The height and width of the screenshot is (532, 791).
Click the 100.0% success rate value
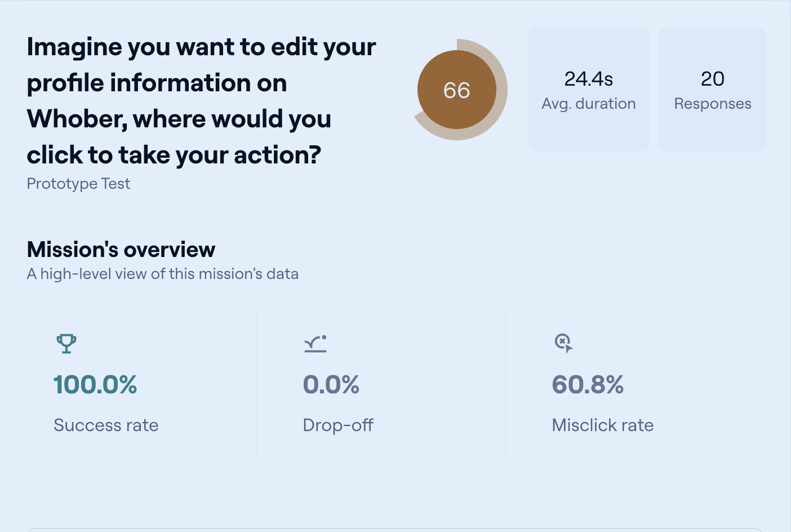[x=95, y=385]
